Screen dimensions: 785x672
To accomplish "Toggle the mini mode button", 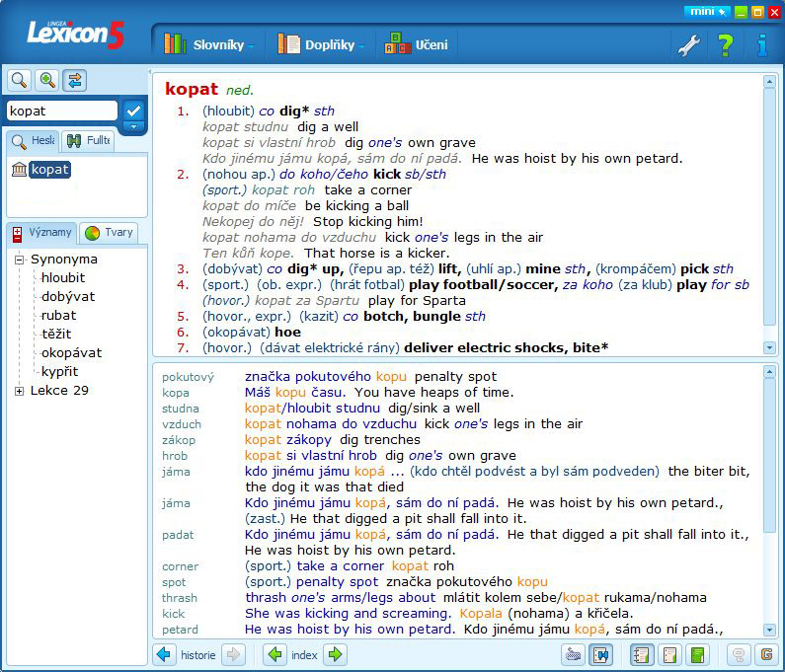I will click(707, 11).
